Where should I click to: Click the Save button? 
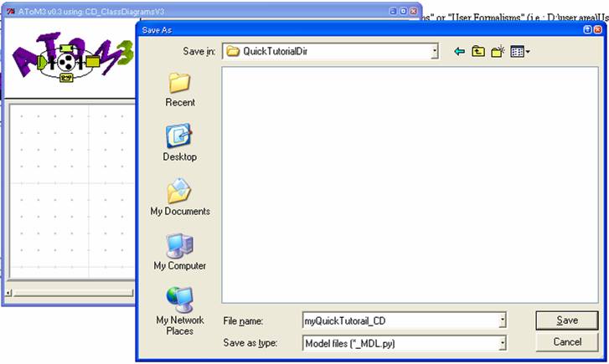(566, 320)
